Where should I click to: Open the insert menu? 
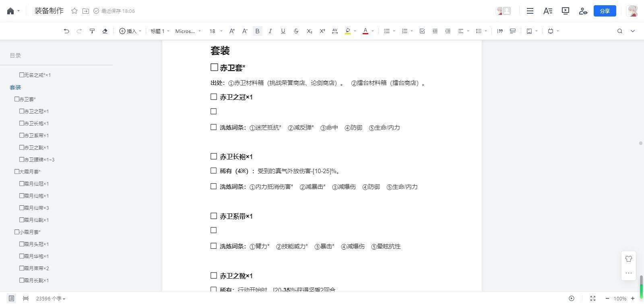[130, 31]
